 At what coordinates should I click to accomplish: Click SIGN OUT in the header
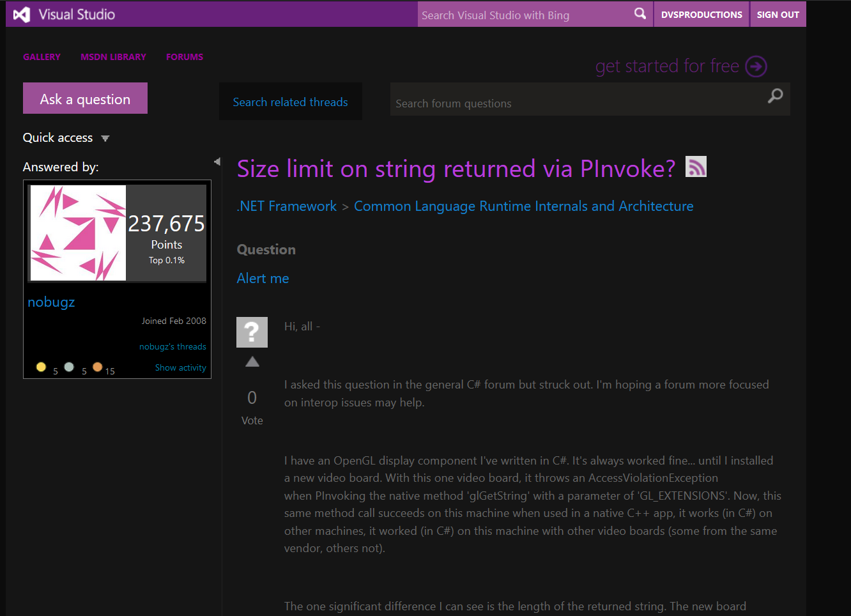click(x=778, y=14)
